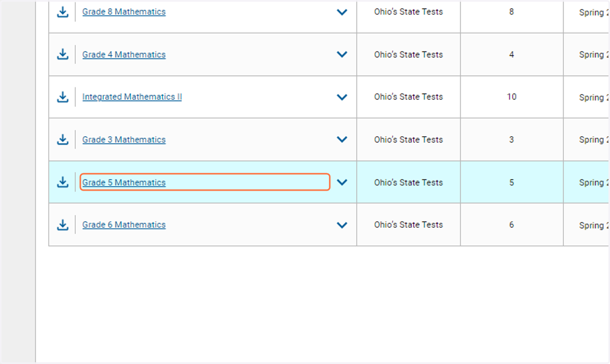Download the Grade 4 Mathematics report
Screen dimensions: 610x364
pos(63,54)
